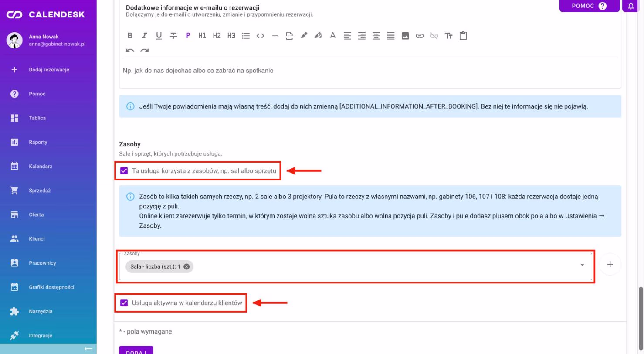
Task: Justify the text alignment
Action: pyautogui.click(x=391, y=36)
